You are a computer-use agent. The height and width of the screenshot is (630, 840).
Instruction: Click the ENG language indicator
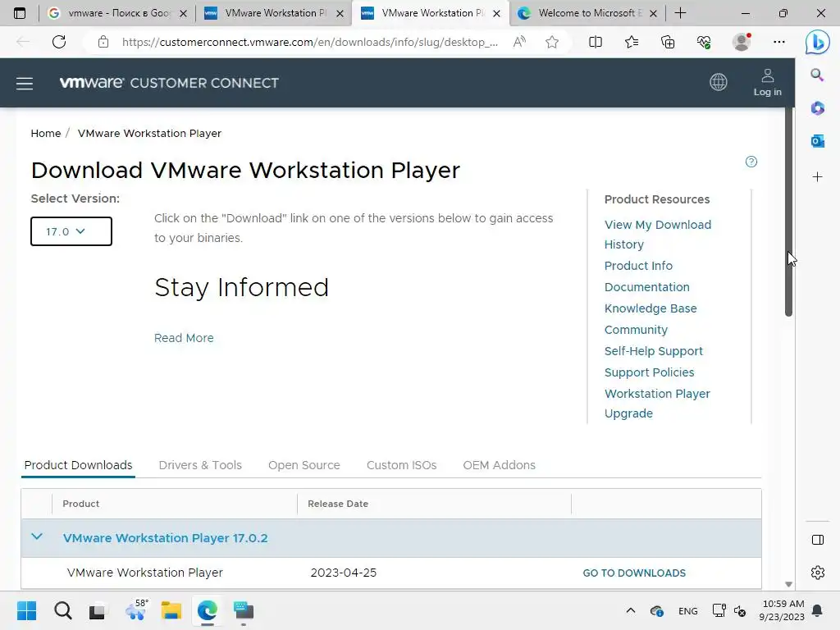point(688,610)
